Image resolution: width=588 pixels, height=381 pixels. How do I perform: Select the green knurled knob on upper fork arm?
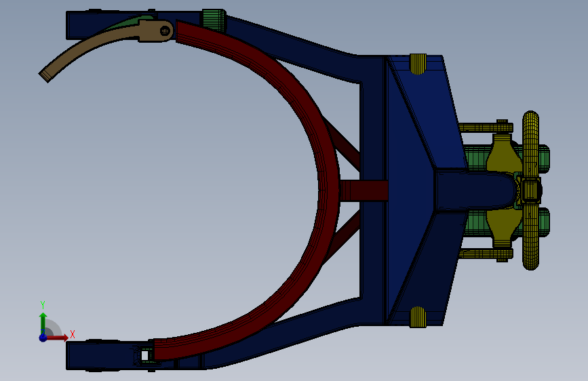pyautogui.click(x=214, y=20)
